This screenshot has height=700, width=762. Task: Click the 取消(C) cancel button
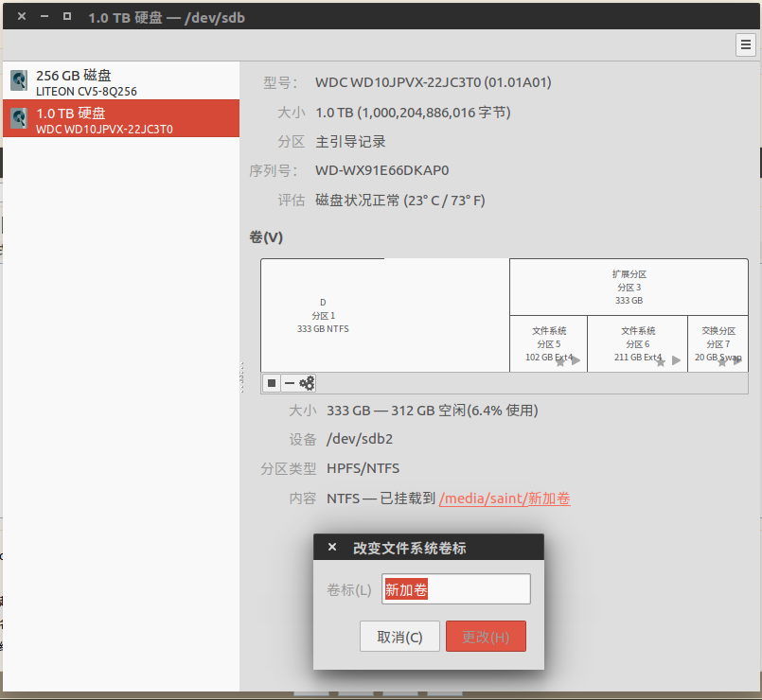(x=399, y=637)
